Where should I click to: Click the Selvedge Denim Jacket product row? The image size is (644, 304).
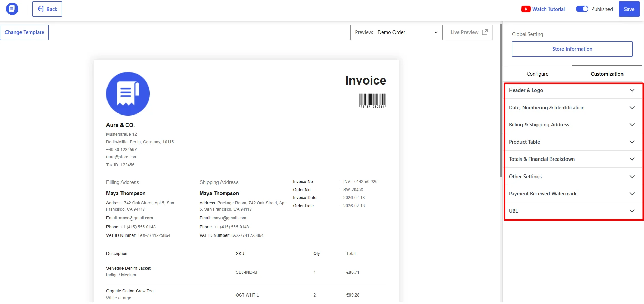[246, 272]
